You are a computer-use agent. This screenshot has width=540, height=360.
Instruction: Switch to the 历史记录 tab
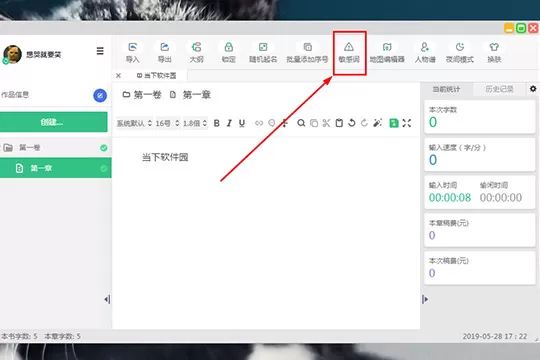[x=499, y=89]
